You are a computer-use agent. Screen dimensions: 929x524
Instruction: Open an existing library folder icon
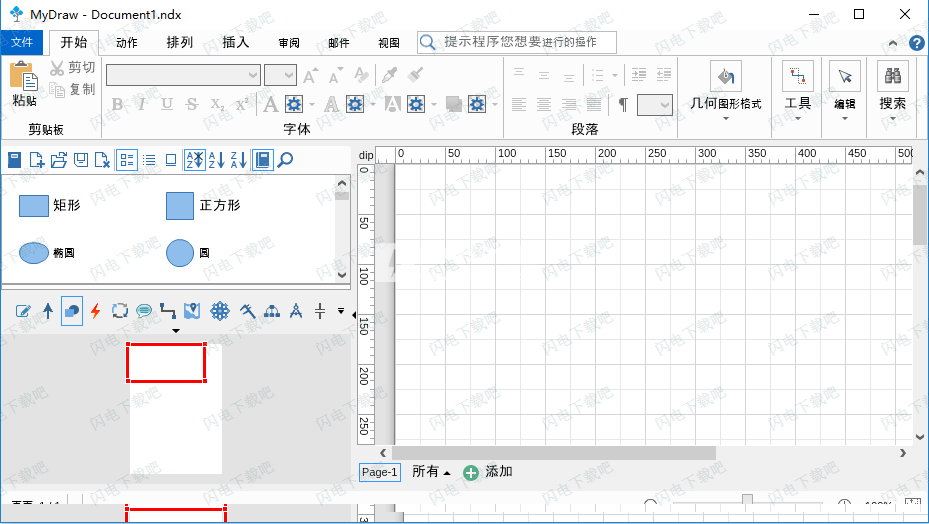59,160
